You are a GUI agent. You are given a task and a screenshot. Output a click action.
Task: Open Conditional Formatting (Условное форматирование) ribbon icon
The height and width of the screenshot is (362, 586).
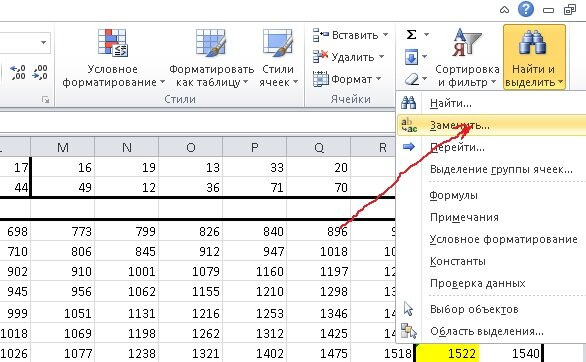(x=113, y=43)
